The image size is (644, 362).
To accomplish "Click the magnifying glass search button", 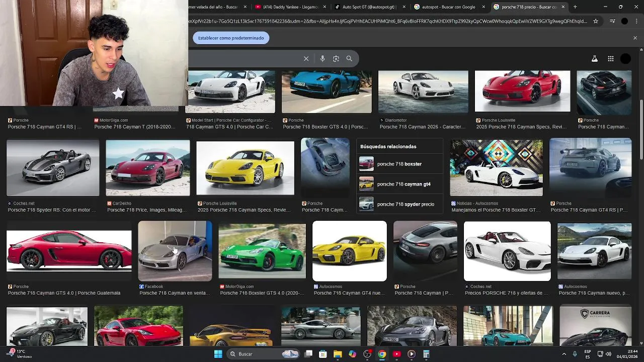I will click(x=349, y=59).
